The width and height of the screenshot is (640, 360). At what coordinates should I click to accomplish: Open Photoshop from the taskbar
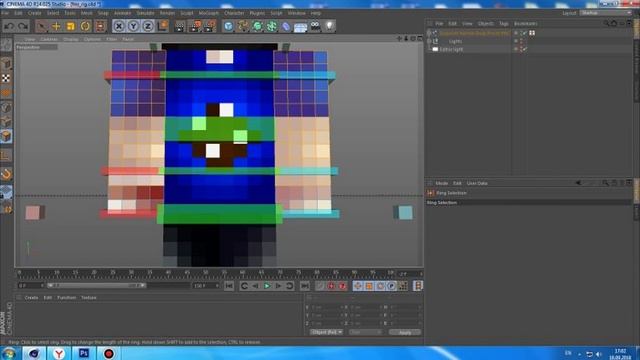coord(84,353)
